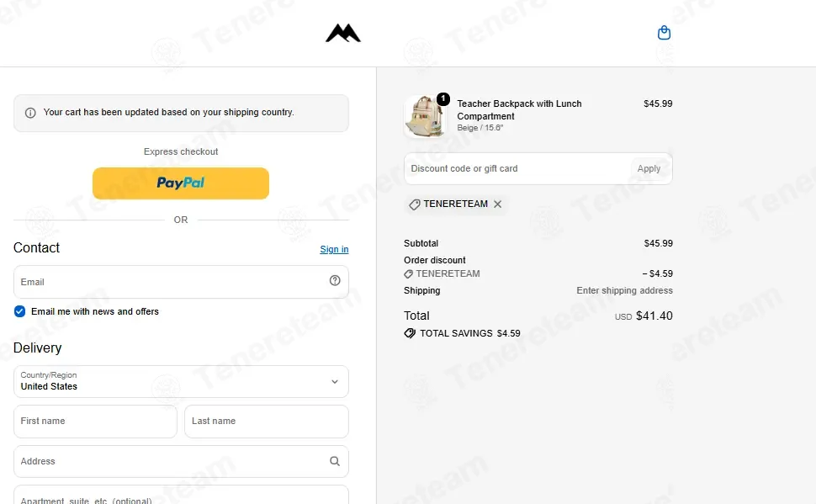The image size is (816, 504).
Task: Expand country list using the chevron arrow
Action: (335, 382)
